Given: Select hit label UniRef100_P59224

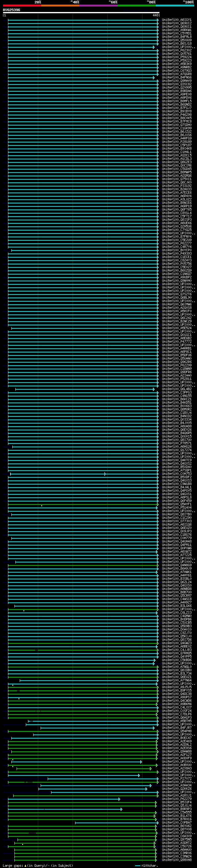Looking at the screenshot, I should tap(176, 57).
